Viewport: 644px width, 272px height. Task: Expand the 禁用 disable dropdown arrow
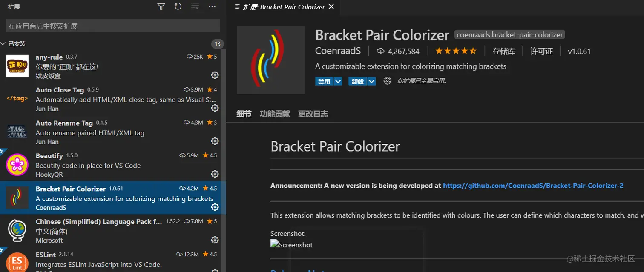(338, 81)
